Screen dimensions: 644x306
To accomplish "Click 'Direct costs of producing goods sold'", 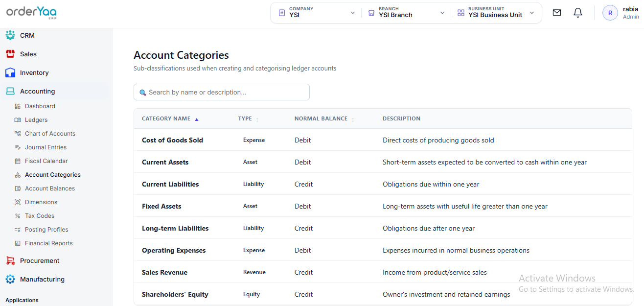I will click(x=438, y=140).
